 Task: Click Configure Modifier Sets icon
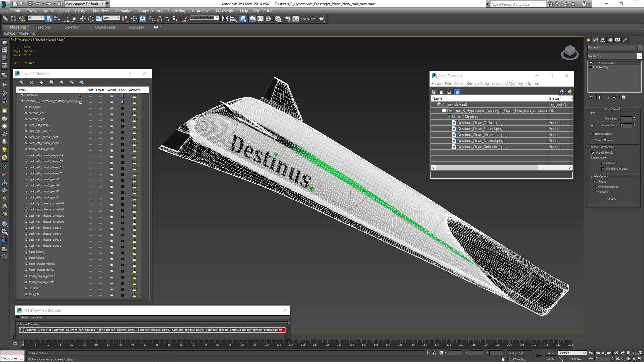(x=623, y=97)
